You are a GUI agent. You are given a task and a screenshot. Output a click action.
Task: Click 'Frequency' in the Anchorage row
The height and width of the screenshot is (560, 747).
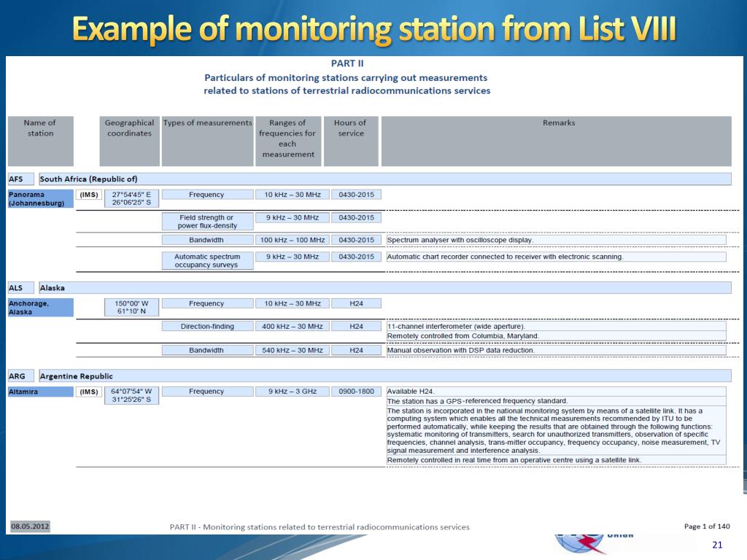[x=207, y=303]
